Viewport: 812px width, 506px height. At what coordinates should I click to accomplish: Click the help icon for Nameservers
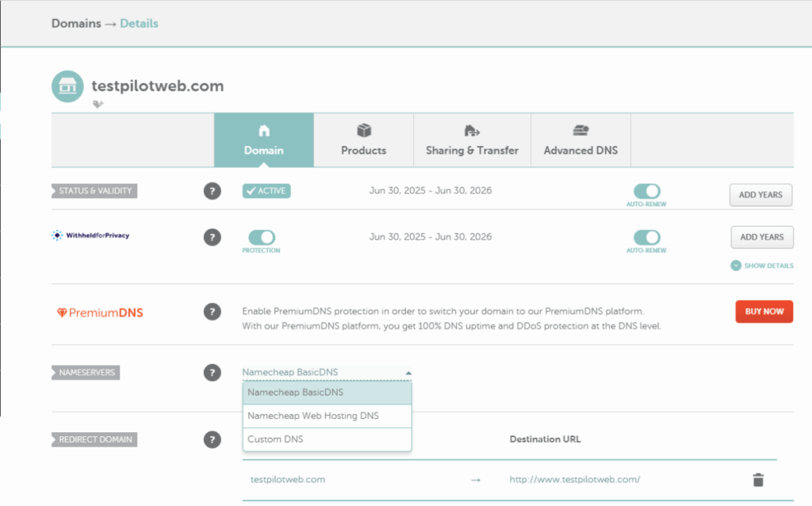coord(212,372)
